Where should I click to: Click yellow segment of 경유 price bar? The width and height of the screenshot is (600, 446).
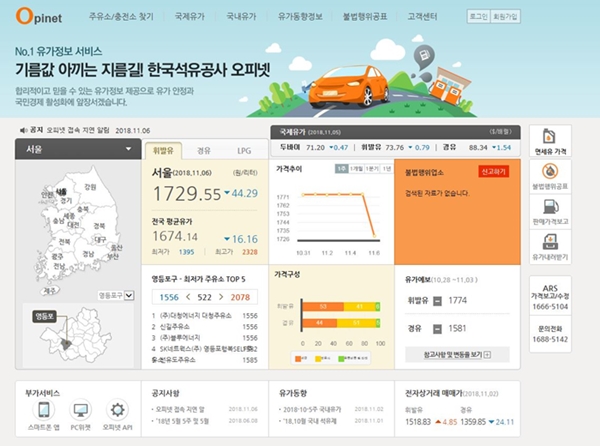356,323
